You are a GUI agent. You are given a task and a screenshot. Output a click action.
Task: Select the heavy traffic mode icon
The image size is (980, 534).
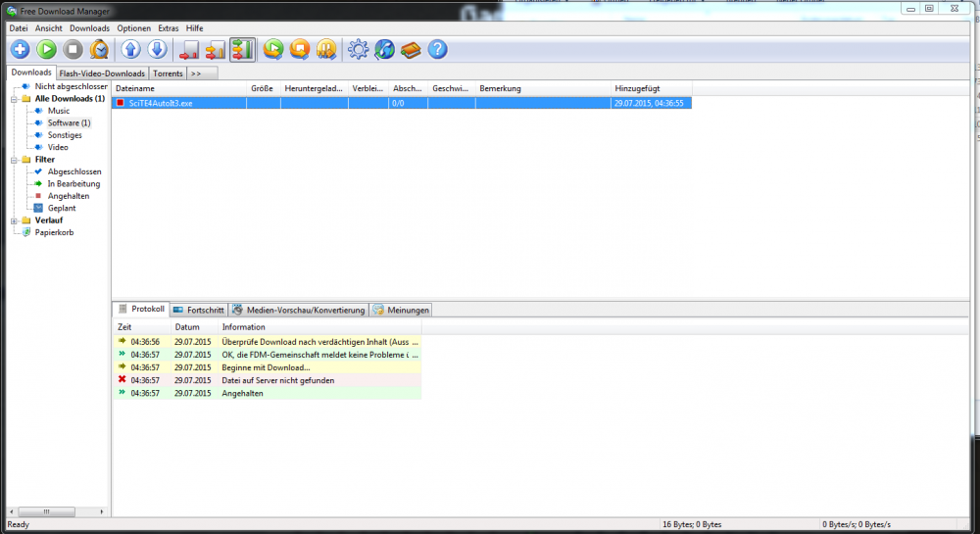tap(242, 50)
